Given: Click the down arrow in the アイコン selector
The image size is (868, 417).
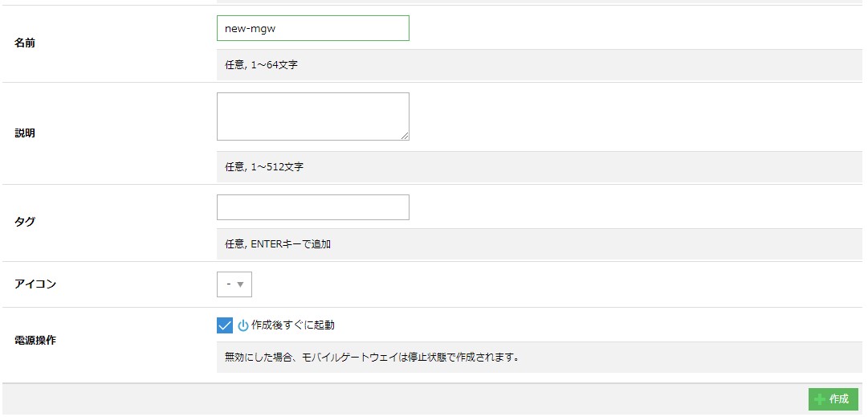Looking at the screenshot, I should click(241, 284).
